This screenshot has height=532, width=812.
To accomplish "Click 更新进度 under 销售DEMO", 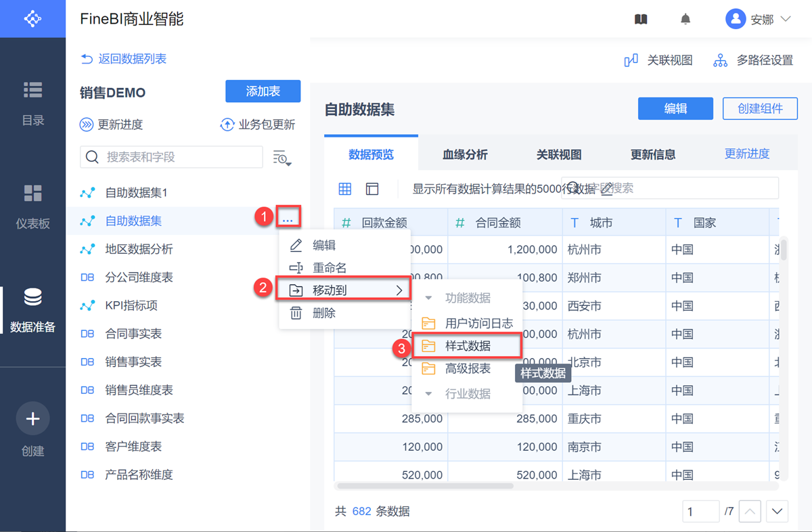I will [112, 125].
